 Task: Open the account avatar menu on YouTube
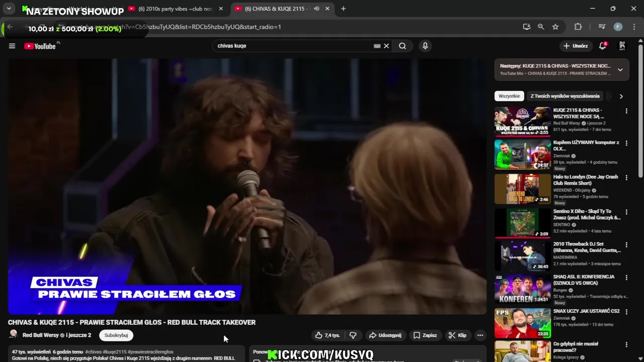point(622,46)
